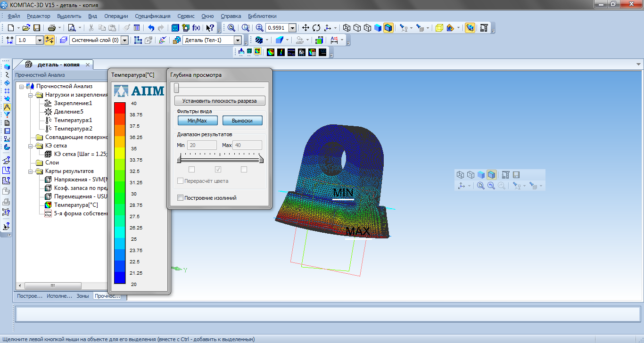Open the layers manager icon
Image resolution: width=644 pixels, height=343 pixels.
point(64,40)
